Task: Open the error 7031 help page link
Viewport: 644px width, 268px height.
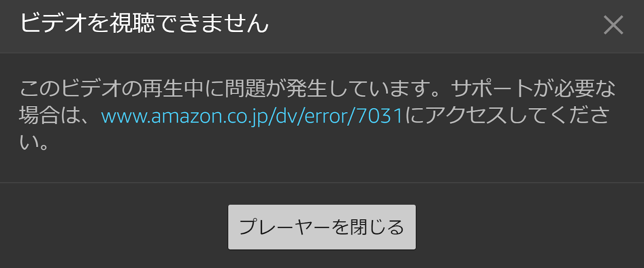Action: [x=252, y=116]
